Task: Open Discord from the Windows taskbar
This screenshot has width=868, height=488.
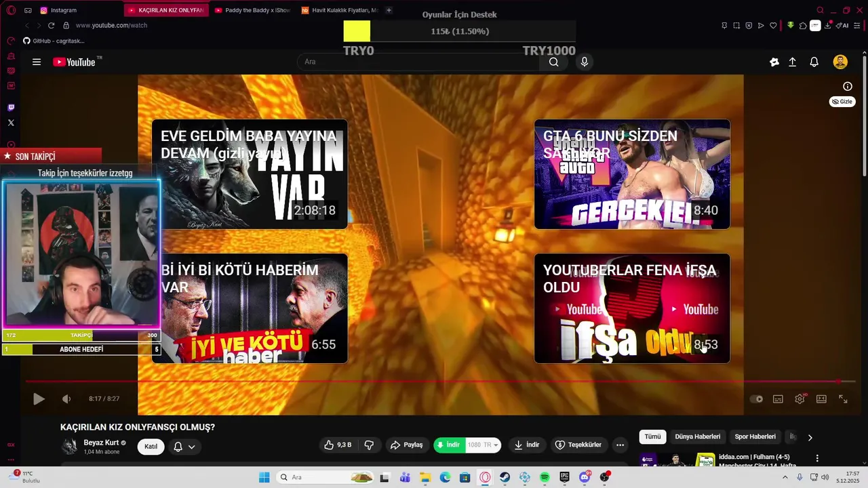Action: coord(585,477)
